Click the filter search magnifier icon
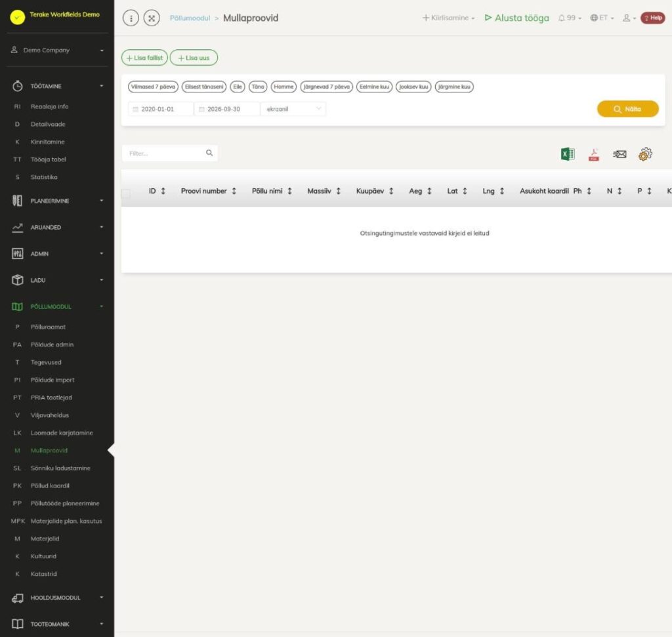672x637 pixels. [209, 153]
